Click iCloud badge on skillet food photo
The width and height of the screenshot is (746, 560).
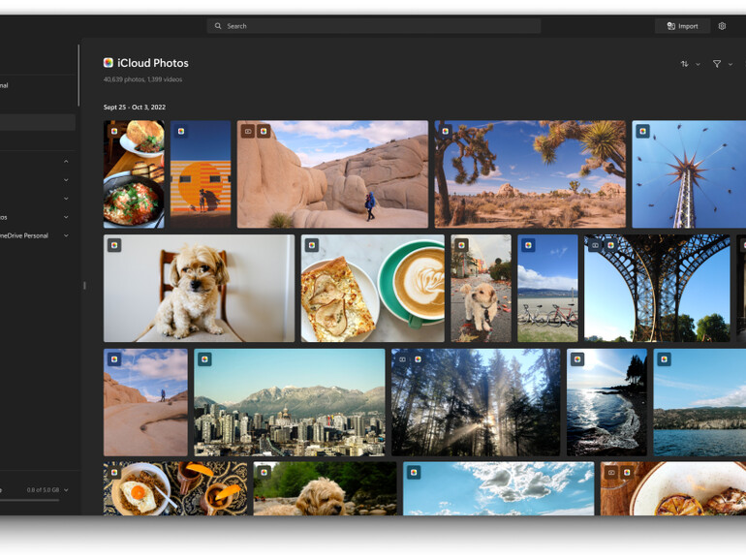[x=114, y=132]
